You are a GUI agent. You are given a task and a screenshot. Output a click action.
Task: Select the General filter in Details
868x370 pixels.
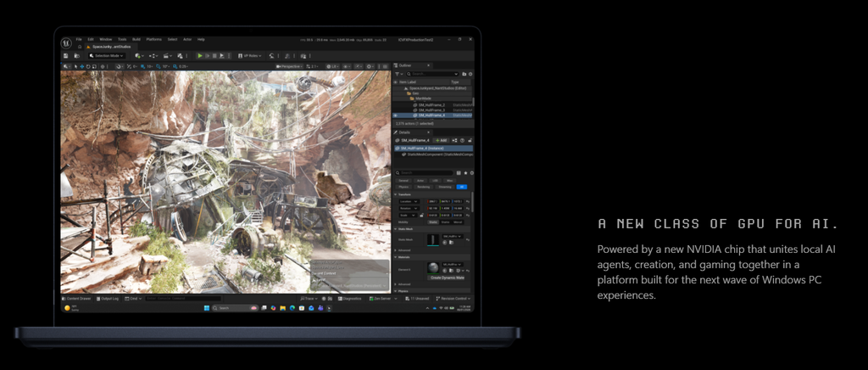(x=403, y=181)
